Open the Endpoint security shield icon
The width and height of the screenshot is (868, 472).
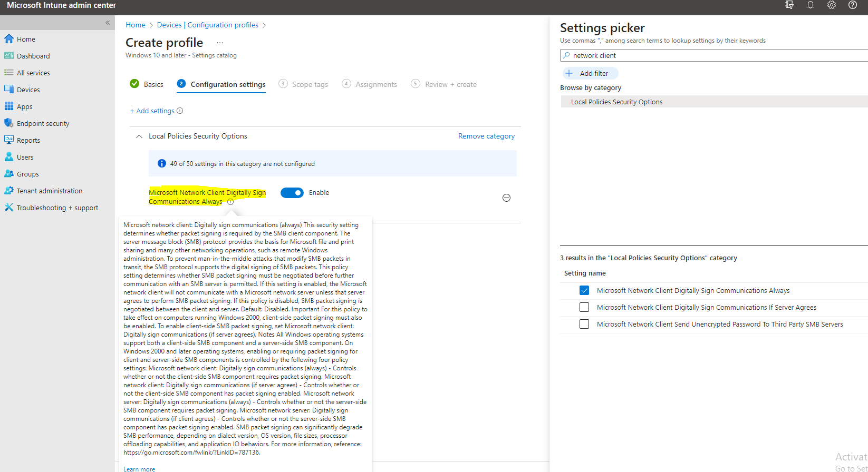point(9,123)
